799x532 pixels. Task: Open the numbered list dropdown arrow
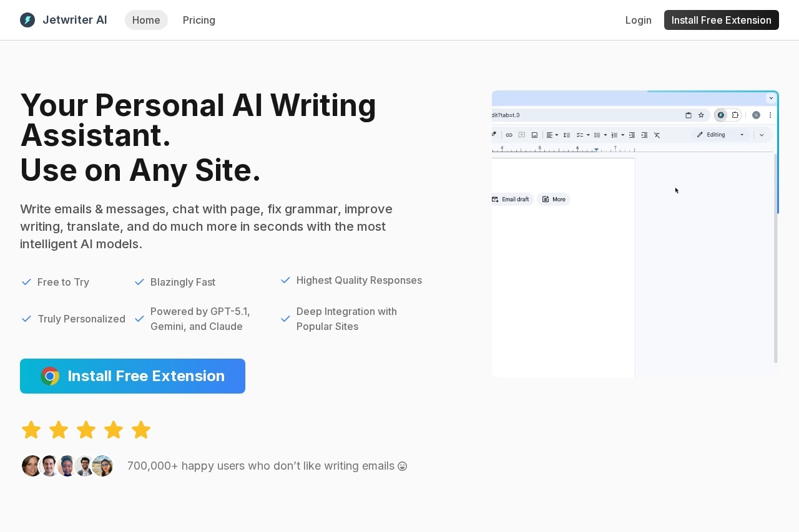(623, 135)
